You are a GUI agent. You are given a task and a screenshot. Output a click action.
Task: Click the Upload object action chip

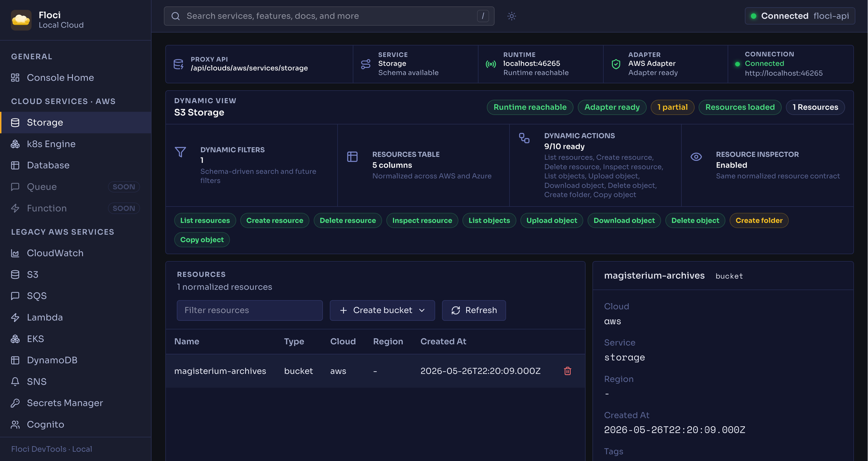point(552,221)
